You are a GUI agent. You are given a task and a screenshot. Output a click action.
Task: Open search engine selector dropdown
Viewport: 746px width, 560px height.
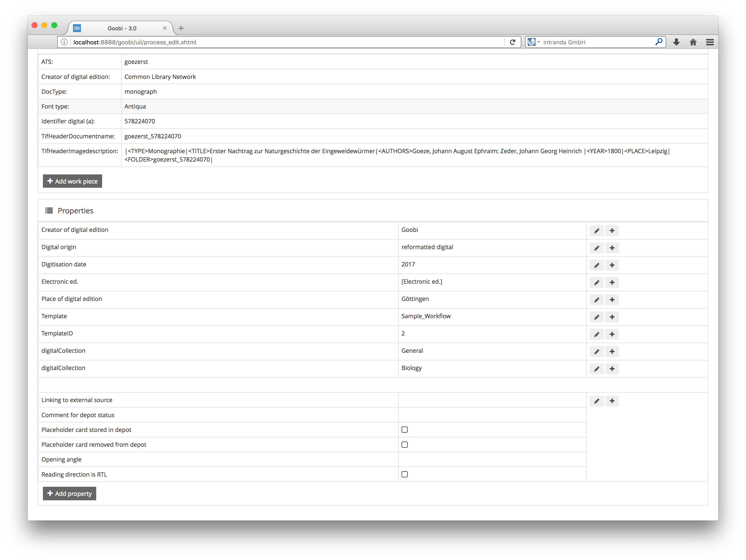[x=534, y=42]
